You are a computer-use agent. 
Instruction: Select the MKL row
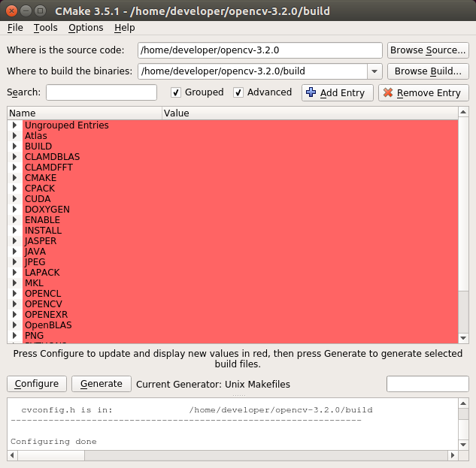[240, 282]
